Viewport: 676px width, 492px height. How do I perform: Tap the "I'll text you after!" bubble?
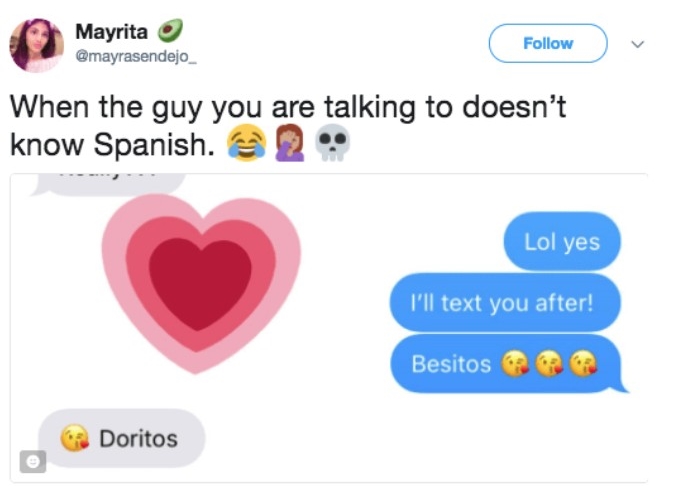pos(505,303)
